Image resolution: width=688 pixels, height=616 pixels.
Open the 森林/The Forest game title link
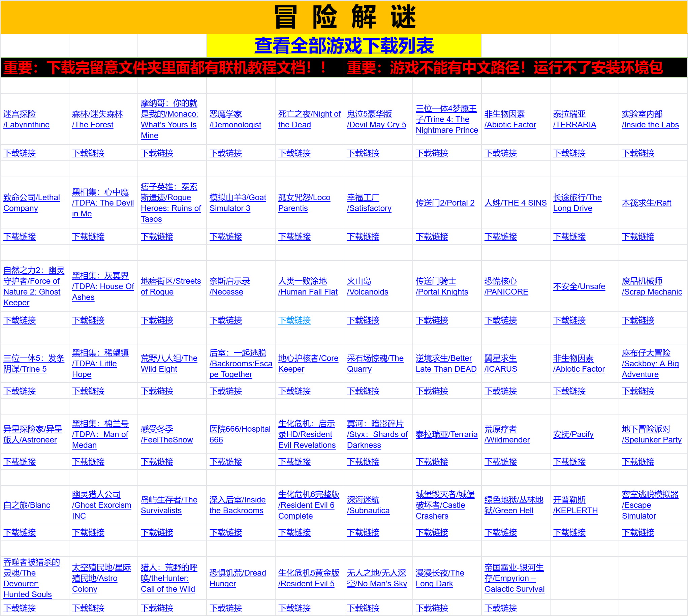(97, 120)
